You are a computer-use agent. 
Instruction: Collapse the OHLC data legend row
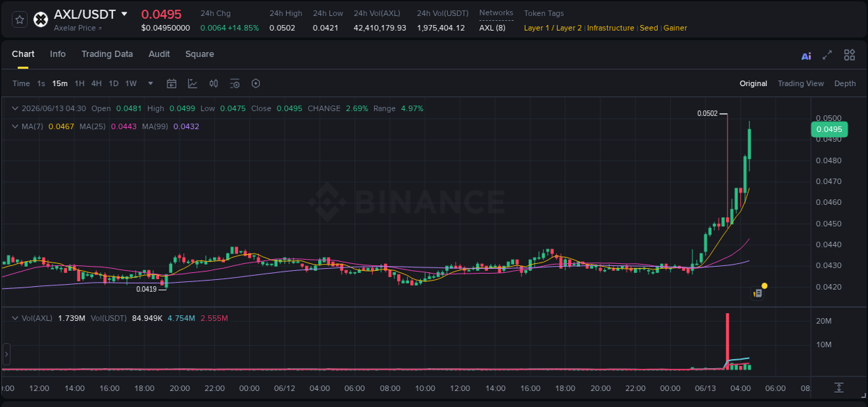(x=15, y=108)
